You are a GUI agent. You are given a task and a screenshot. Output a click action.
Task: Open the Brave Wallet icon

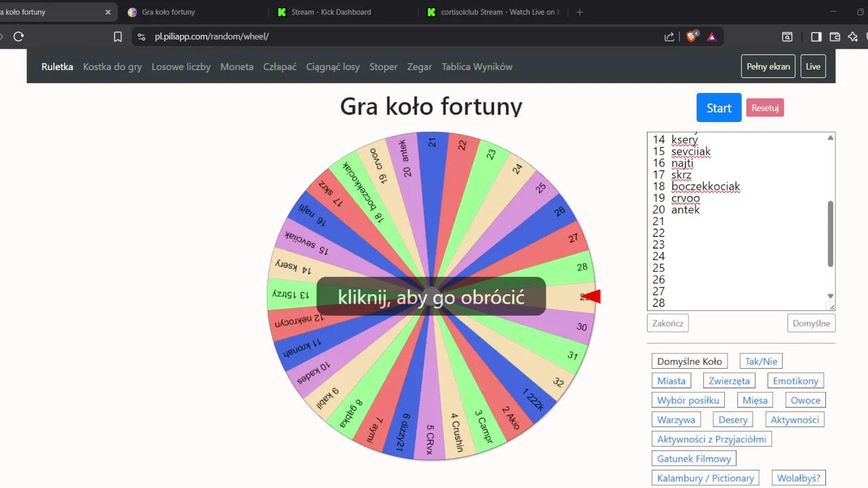[x=835, y=37]
